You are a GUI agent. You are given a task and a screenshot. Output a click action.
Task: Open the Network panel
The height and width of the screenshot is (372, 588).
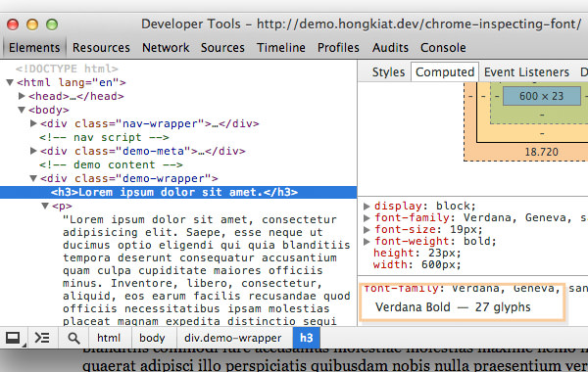click(166, 48)
